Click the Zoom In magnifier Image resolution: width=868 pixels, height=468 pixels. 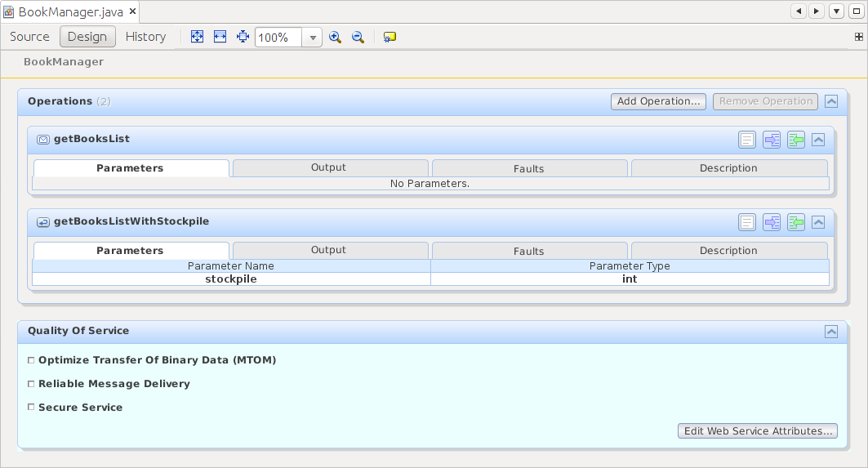point(335,37)
